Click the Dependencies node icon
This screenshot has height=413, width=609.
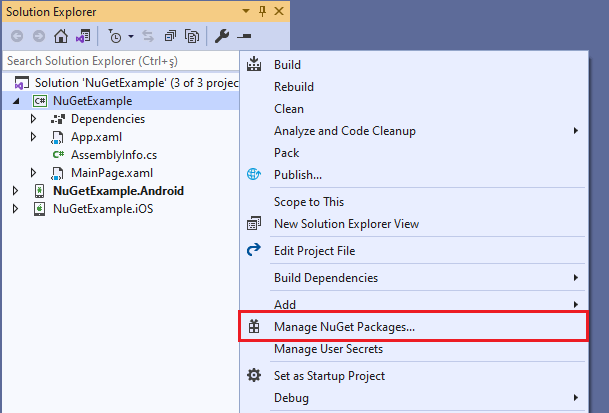(58, 119)
